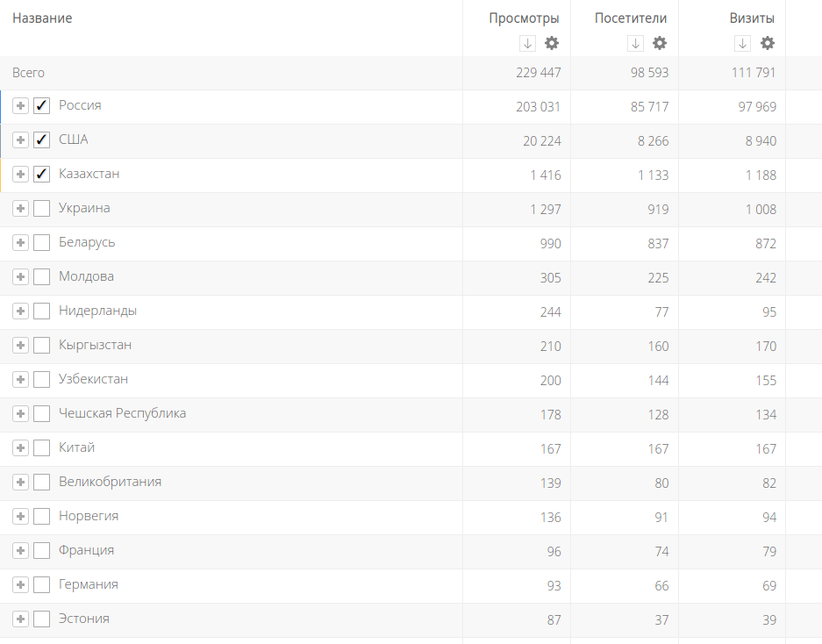822x644 pixels.
Task: Uncheck the Казахстан checkbox
Action: coord(41,175)
